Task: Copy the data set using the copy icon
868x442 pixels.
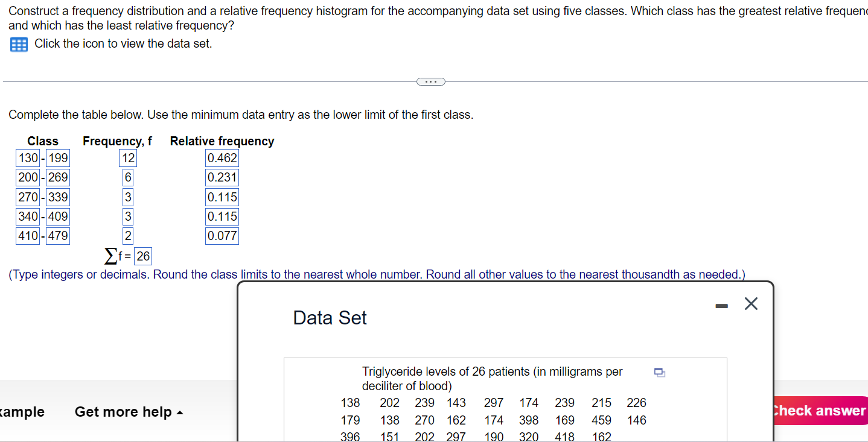Action: click(x=659, y=373)
